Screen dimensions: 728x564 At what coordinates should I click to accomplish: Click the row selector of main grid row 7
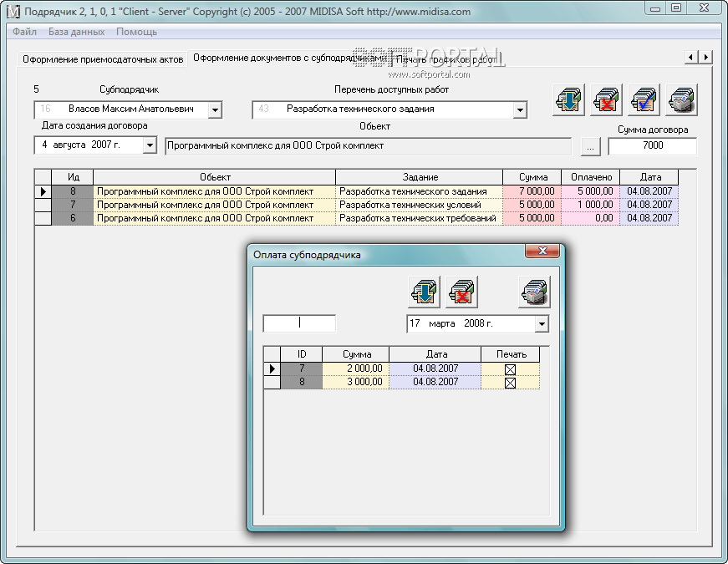(43, 205)
